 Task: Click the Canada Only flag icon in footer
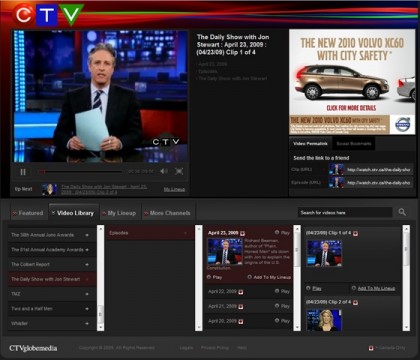tap(371, 348)
